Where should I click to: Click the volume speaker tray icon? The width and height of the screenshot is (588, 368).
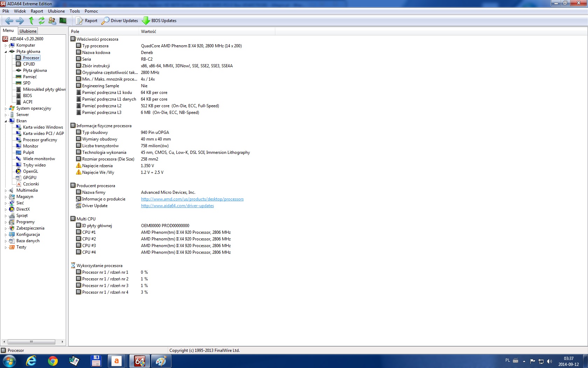(549, 361)
